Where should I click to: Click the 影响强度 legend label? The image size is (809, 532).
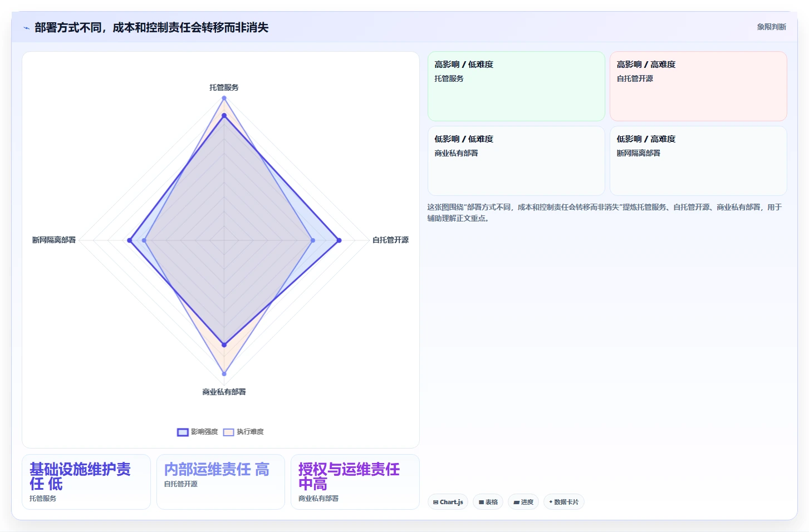tap(204, 432)
